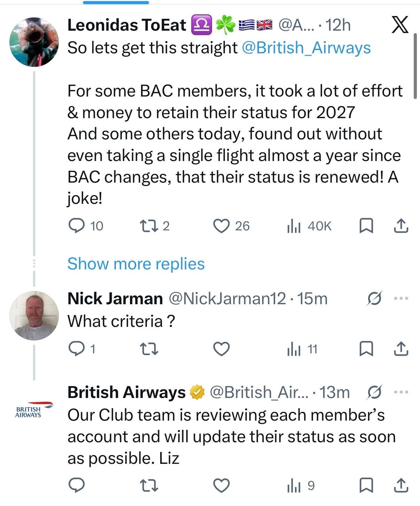Screen dimensions: 420x506
Task: Click the X logo icon
Action: click(400, 25)
